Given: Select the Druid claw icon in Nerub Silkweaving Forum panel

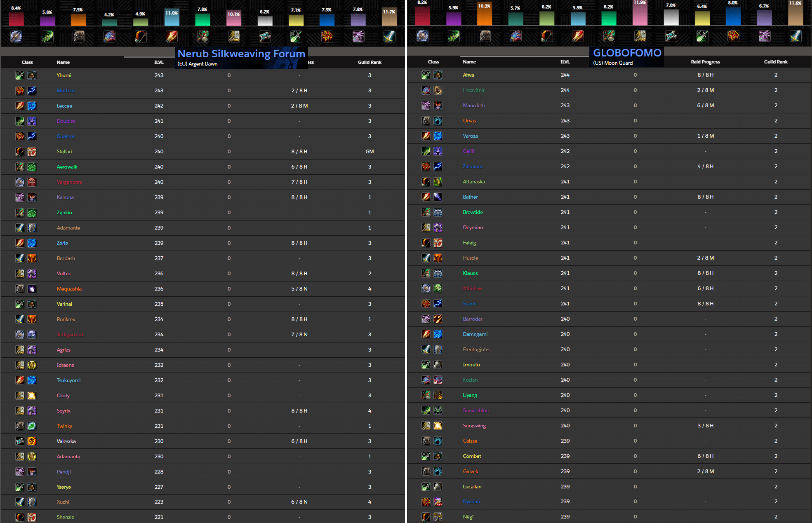Looking at the screenshot, I should (x=78, y=36).
